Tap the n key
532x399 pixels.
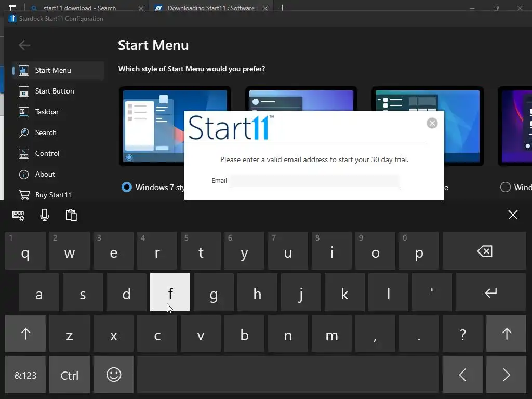click(288, 334)
